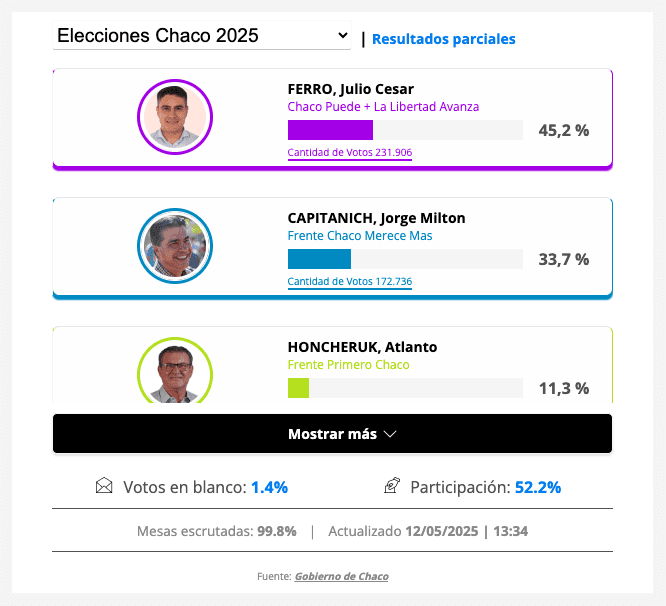
Task: Open the Gobierno de Chaco source link
Action: 341,576
